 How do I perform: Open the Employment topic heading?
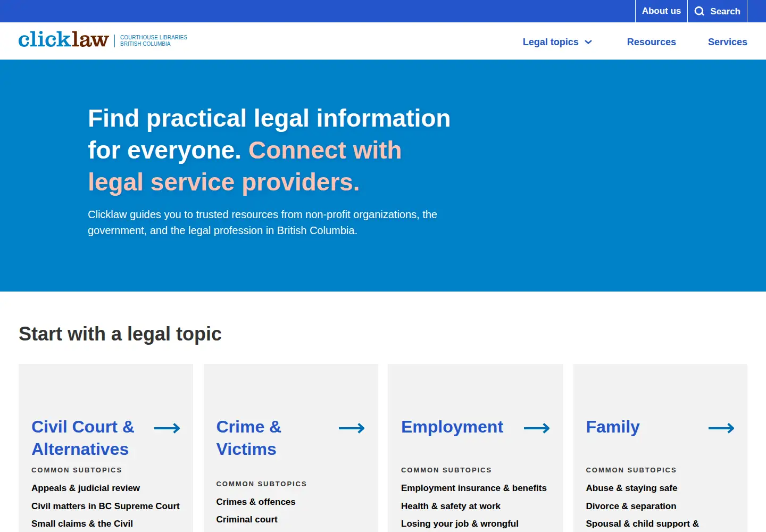[452, 427]
